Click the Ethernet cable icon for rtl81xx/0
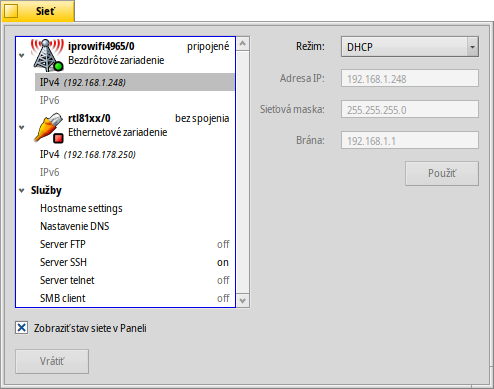The image size is (494, 389). (49, 128)
